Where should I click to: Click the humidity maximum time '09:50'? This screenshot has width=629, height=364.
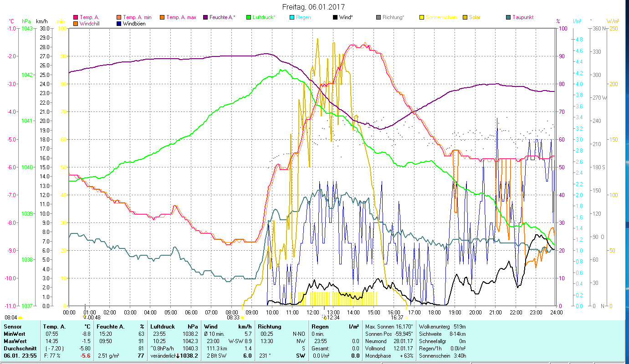point(106,341)
